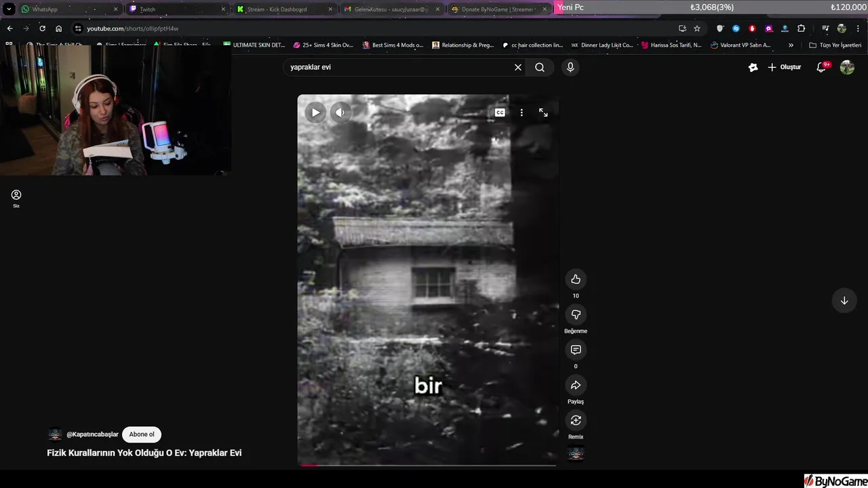This screenshot has height=488, width=868.
Task: Open the Tüm Yer İşaretleri folder
Action: click(x=835, y=45)
